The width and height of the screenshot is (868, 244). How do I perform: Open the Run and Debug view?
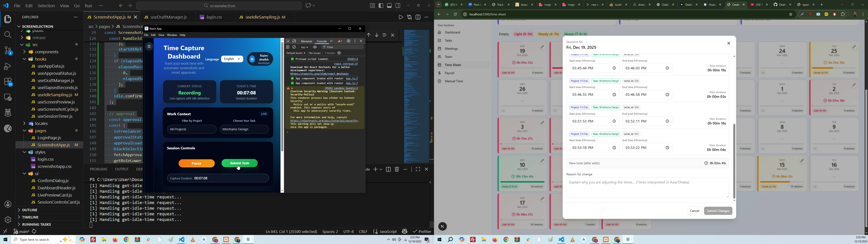click(7, 66)
